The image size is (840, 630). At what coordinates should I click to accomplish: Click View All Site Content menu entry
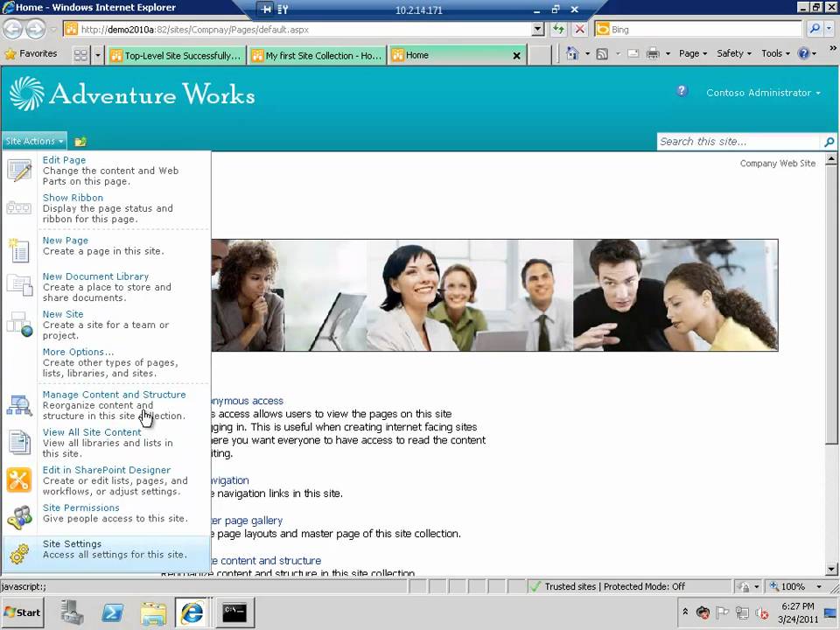click(x=106, y=443)
